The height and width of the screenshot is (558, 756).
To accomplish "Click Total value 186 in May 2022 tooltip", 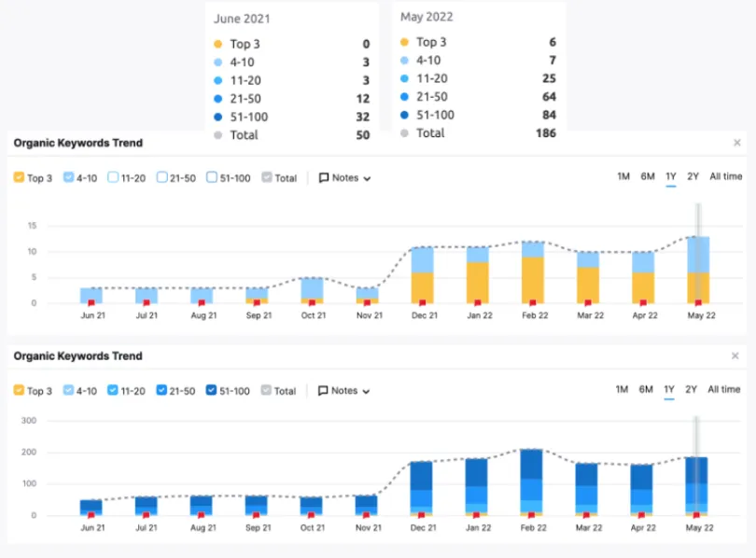I will pyautogui.click(x=546, y=133).
